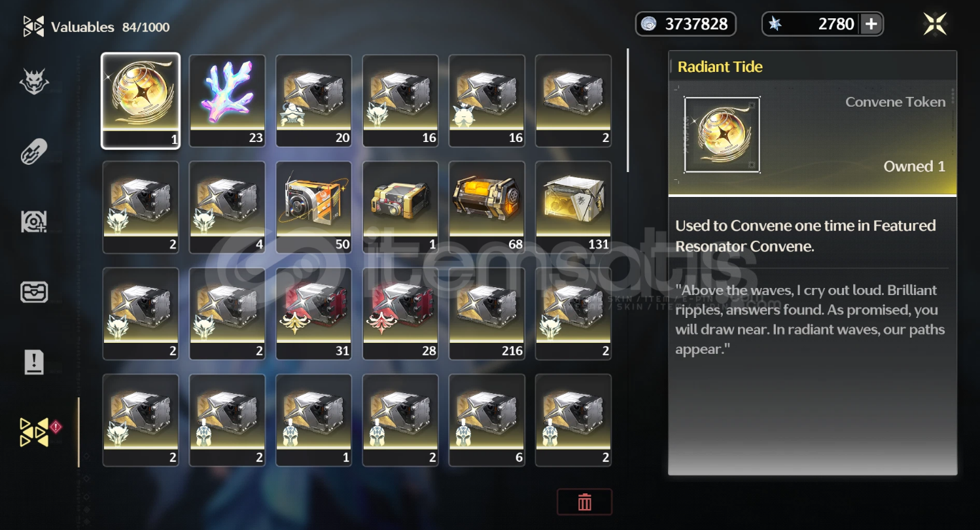980x530 pixels.
Task: Select the iridescent coral item with count 23
Action: click(227, 101)
